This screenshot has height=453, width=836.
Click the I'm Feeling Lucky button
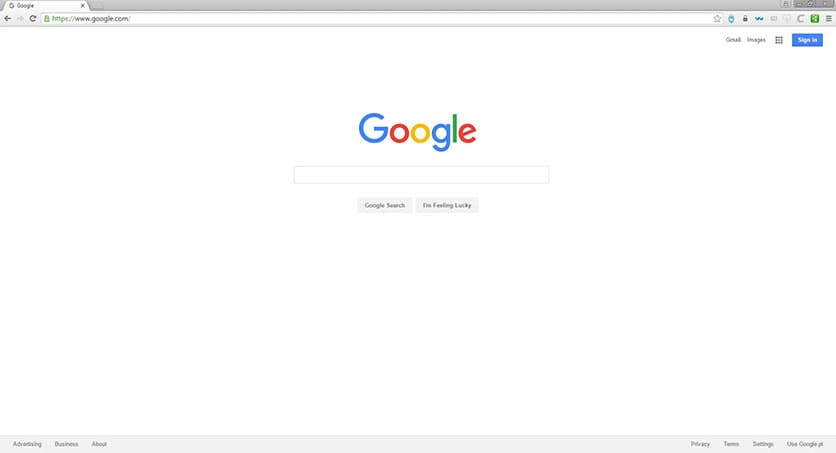(x=447, y=205)
